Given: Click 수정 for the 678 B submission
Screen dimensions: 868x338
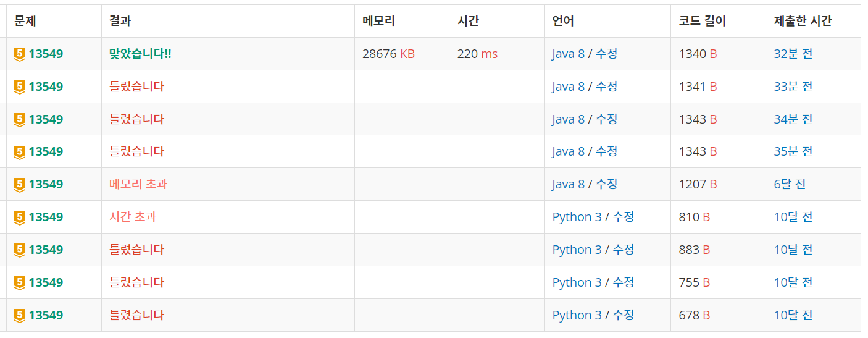Looking at the screenshot, I should point(624,315).
